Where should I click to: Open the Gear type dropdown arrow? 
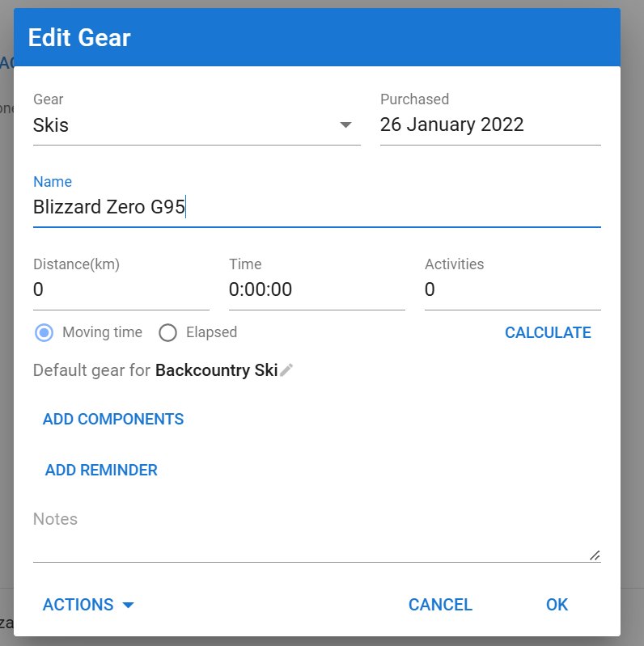[345, 125]
